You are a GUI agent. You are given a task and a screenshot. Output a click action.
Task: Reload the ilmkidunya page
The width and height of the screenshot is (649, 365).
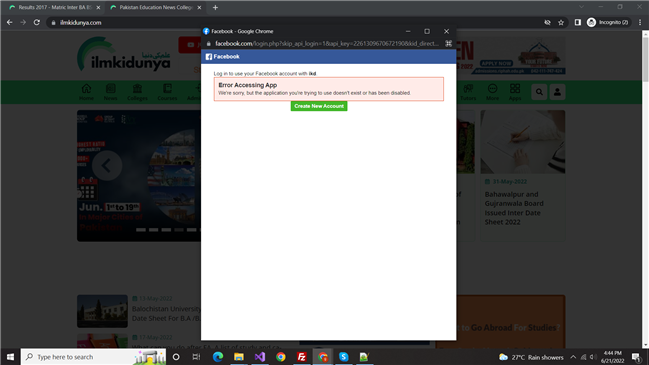37,22
